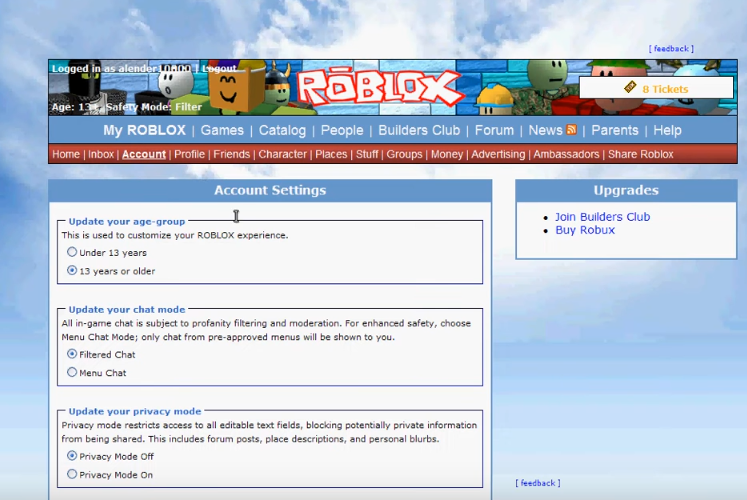Click 'Safety Mode: Filter' text in banner
The image size is (747, 500).
(x=154, y=107)
